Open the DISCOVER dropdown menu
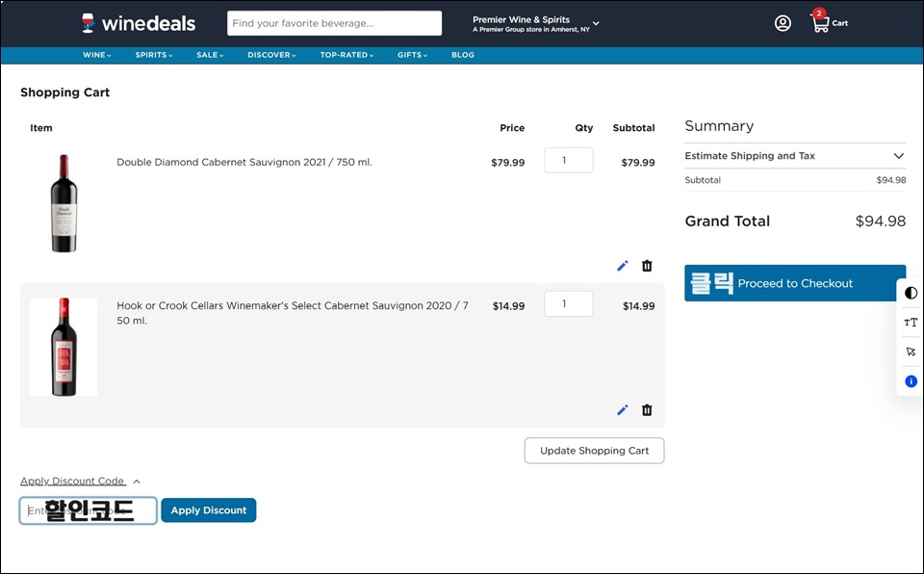924x574 pixels. point(271,55)
